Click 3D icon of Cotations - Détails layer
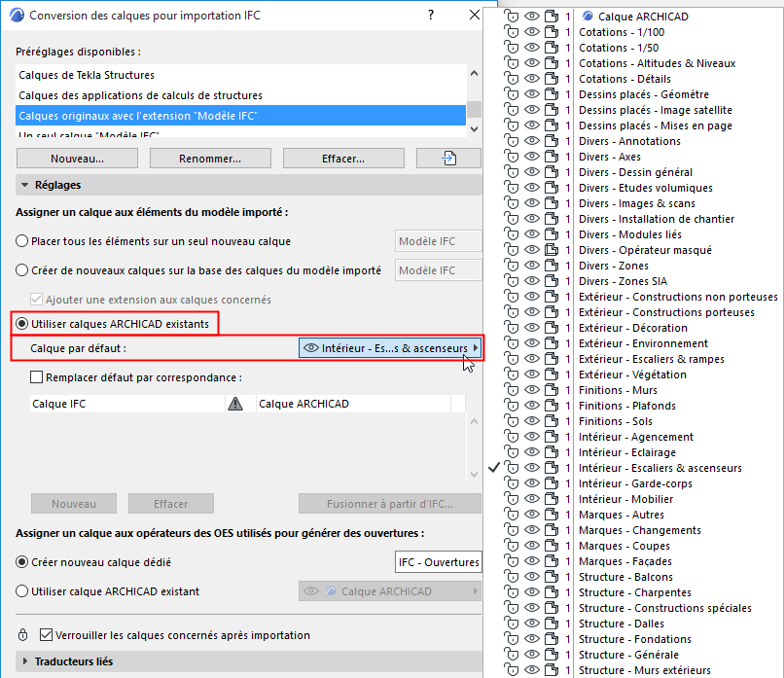The width and height of the screenshot is (784, 678). [551, 79]
